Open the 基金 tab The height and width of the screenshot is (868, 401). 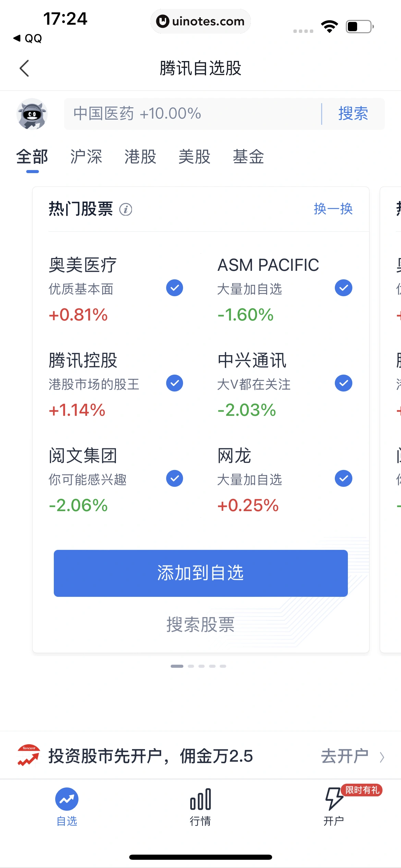249,157
